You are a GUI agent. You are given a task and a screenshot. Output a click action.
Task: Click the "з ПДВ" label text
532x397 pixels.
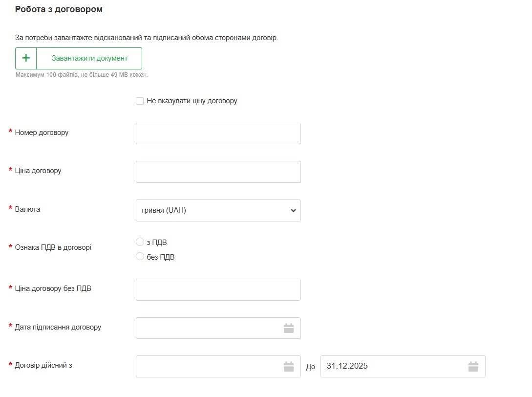click(x=157, y=243)
